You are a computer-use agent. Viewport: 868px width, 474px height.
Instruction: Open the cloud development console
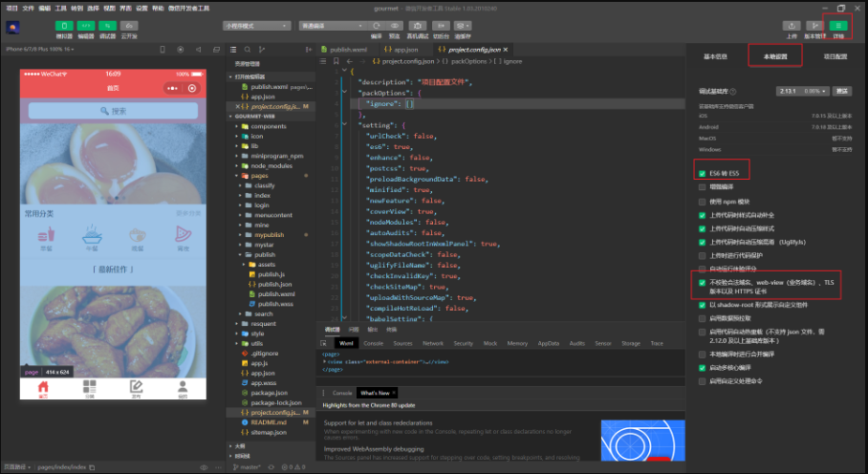pyautogui.click(x=128, y=25)
